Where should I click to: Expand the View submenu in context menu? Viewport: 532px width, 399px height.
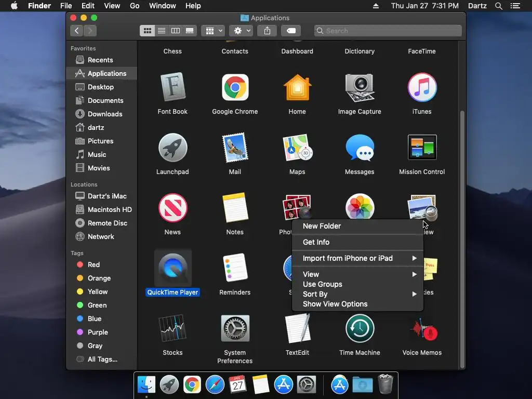(357, 274)
